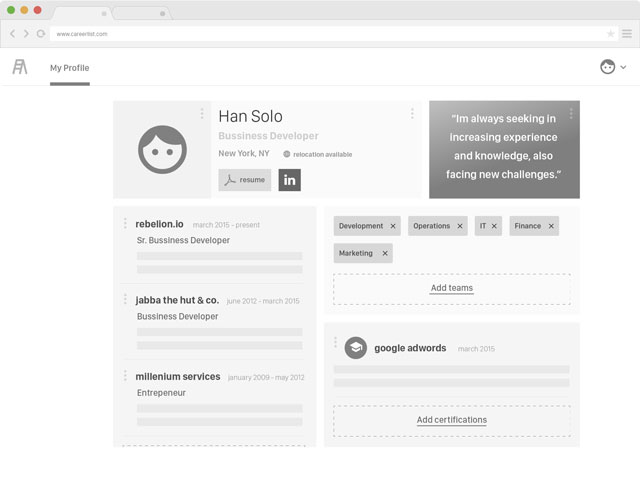640x480 pixels.
Task: Switch to the second browser tab
Action: pyautogui.click(x=142, y=13)
